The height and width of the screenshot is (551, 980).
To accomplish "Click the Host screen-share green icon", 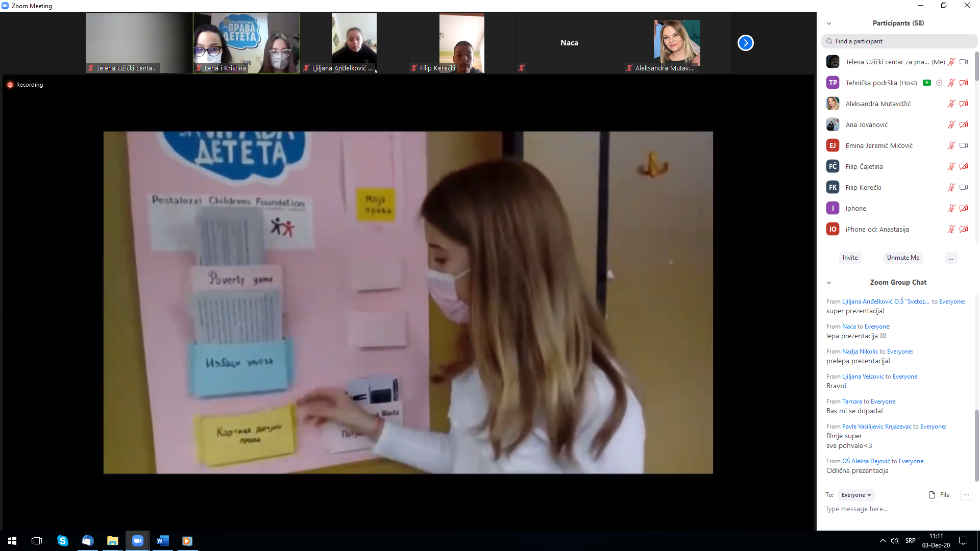I will coord(927,83).
